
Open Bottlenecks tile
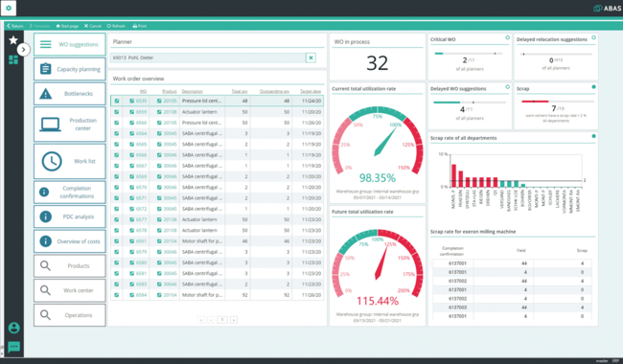[70, 94]
